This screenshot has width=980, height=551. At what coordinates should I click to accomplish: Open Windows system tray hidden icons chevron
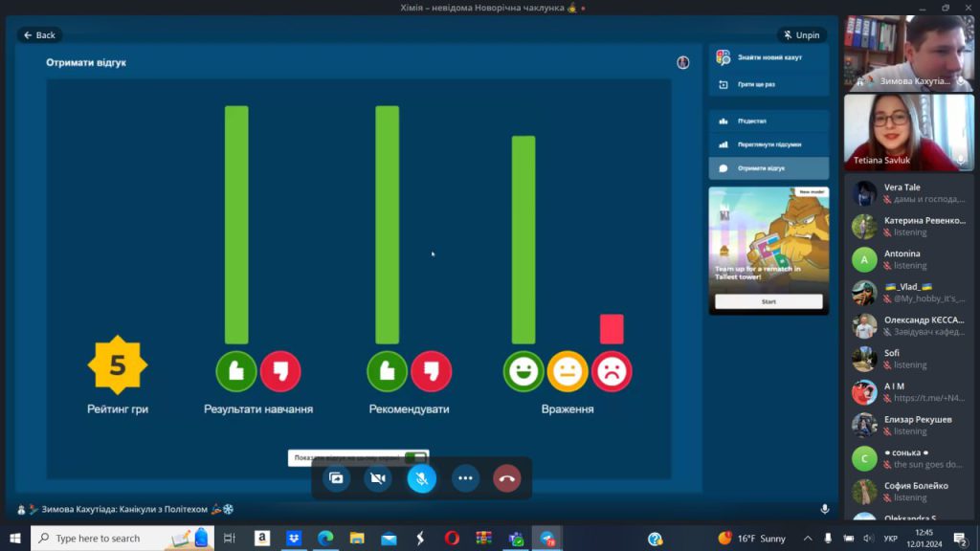pos(809,539)
